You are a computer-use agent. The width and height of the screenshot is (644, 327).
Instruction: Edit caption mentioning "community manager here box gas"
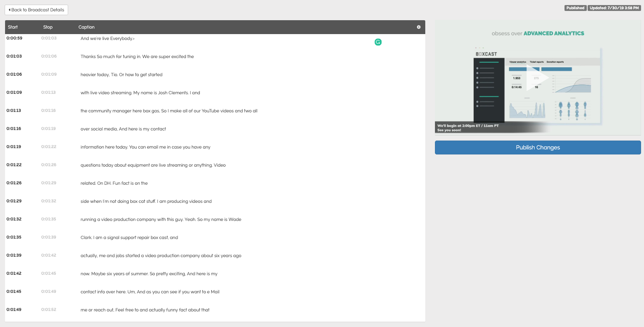[x=169, y=111]
